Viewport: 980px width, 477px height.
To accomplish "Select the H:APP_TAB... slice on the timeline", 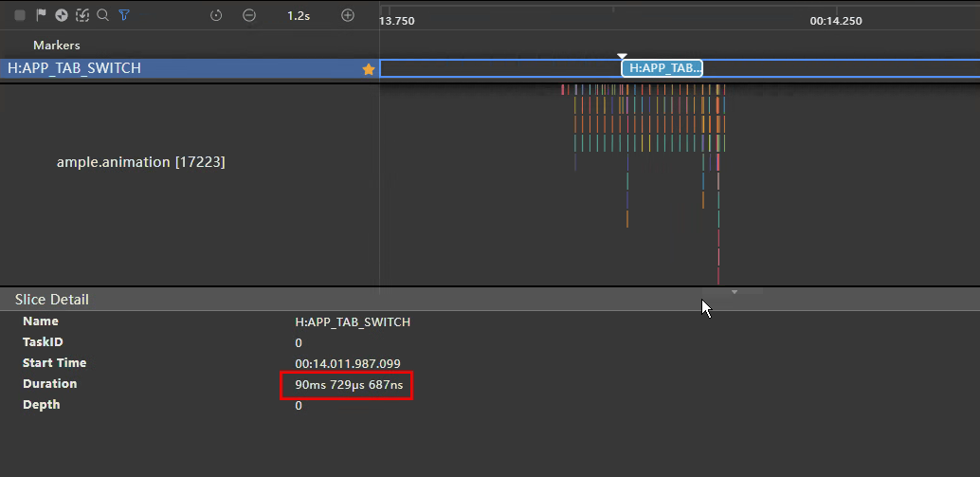I will pos(662,68).
